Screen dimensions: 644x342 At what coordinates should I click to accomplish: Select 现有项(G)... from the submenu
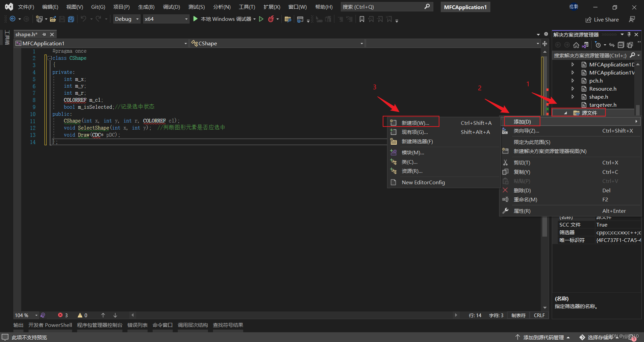click(x=443, y=132)
